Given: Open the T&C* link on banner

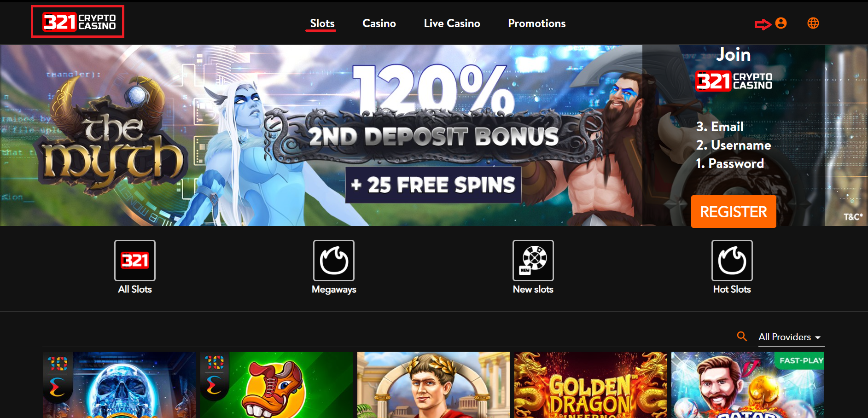Looking at the screenshot, I should coord(853,217).
